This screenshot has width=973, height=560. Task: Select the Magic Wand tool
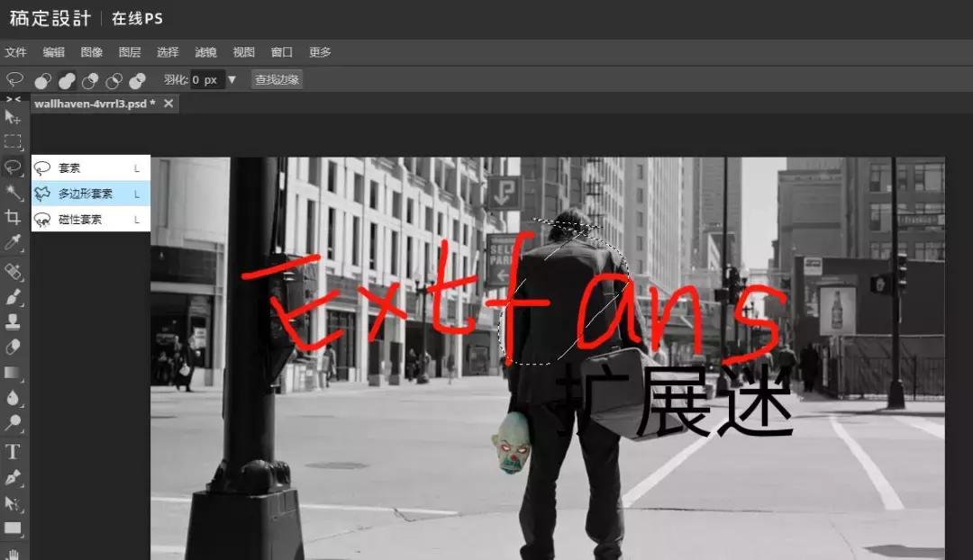pyautogui.click(x=13, y=193)
